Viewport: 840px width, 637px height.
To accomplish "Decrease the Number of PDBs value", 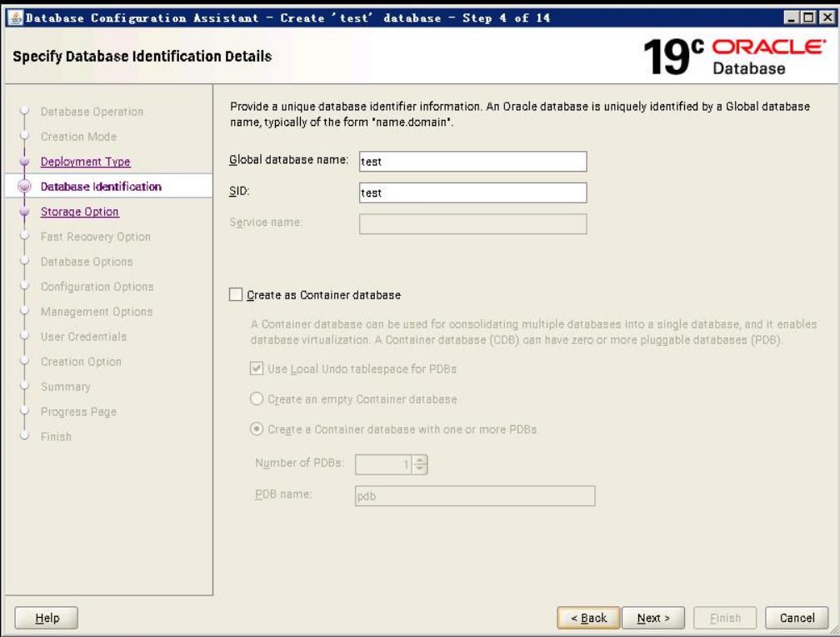I will tap(420, 469).
